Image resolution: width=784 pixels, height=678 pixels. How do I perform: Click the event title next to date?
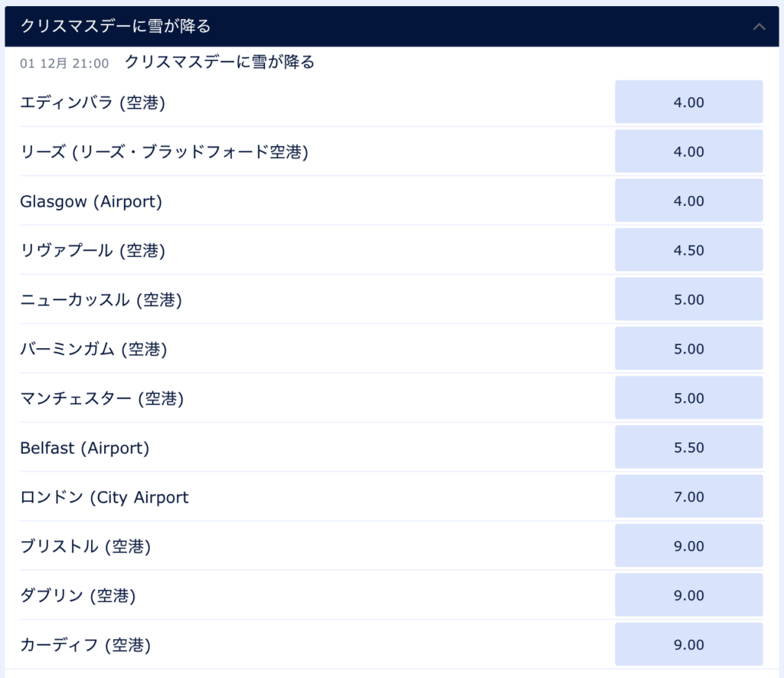pyautogui.click(x=219, y=63)
